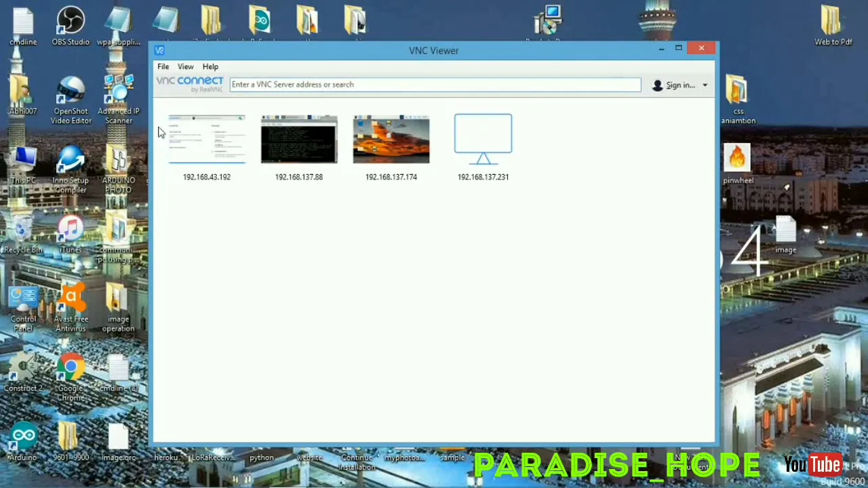Select the 192.168.137.174 desktop thumbnail
Image resolution: width=868 pixels, height=488 pixels.
tap(391, 140)
